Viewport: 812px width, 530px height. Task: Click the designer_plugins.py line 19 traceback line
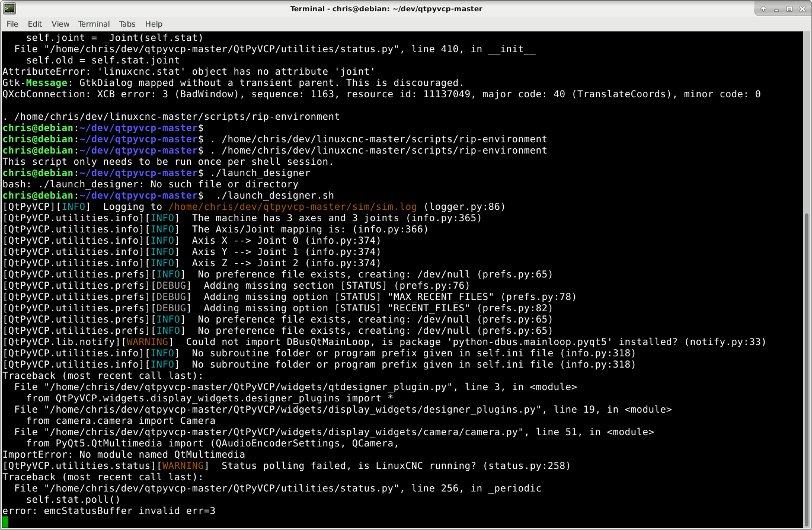pos(343,410)
